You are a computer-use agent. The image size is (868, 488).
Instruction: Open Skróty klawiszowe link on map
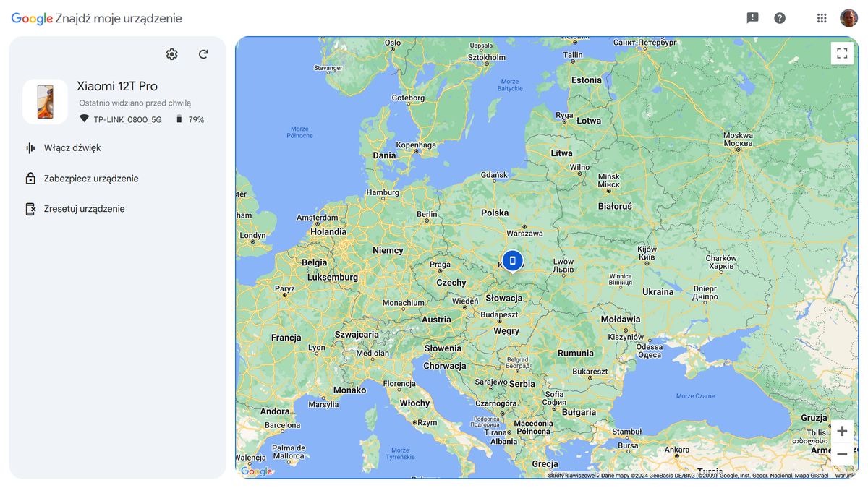pyautogui.click(x=571, y=476)
